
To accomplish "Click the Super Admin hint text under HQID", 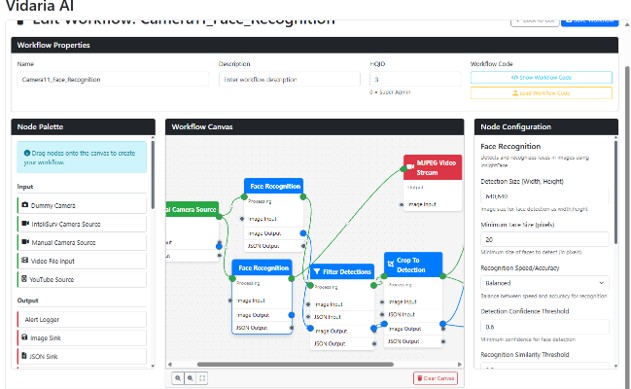I will point(390,92).
